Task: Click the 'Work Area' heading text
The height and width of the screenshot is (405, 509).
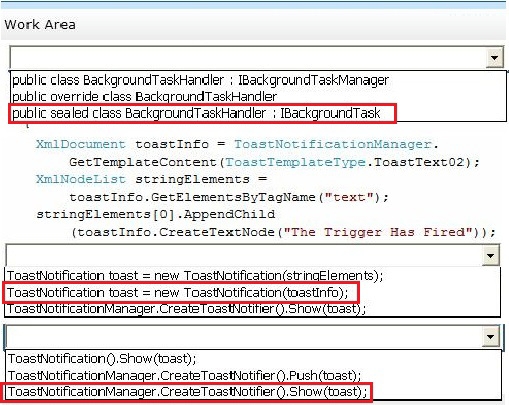Action: (40, 25)
